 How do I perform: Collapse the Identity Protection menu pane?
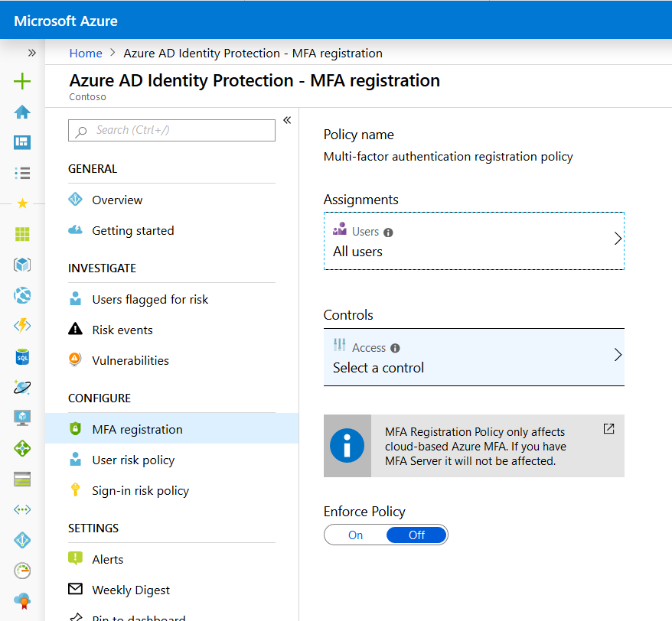[287, 120]
